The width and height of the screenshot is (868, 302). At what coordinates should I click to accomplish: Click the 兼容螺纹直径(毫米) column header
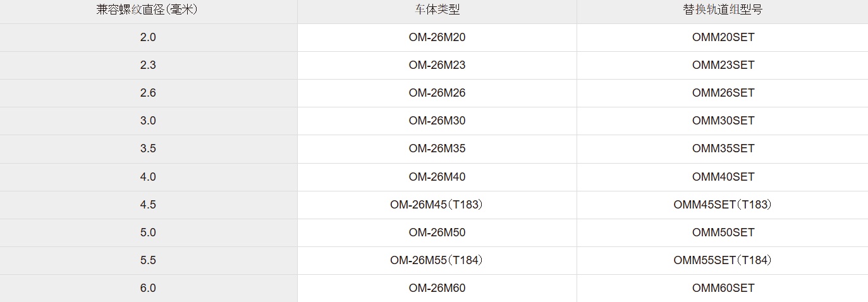[147, 10]
